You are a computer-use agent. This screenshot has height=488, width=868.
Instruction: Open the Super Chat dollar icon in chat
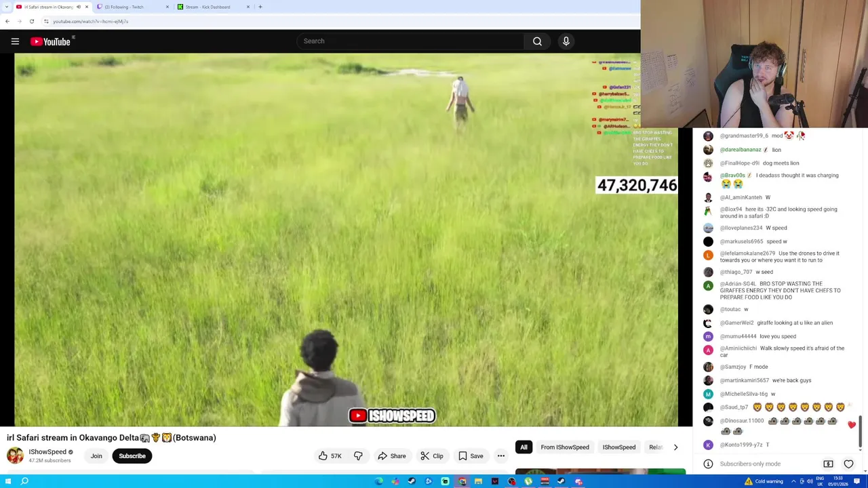point(828,464)
